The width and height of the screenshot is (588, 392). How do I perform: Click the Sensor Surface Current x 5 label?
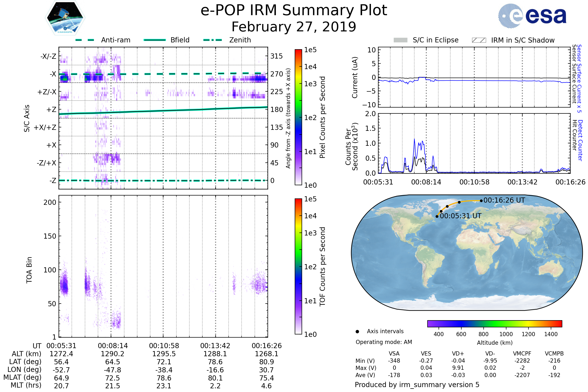579,78
